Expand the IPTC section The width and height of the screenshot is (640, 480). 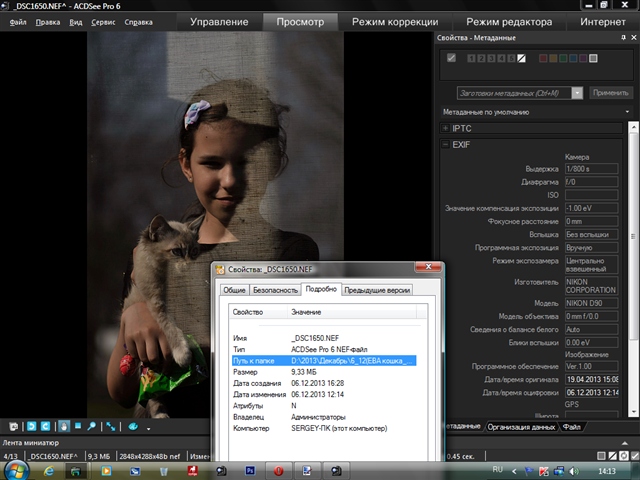click(445, 128)
